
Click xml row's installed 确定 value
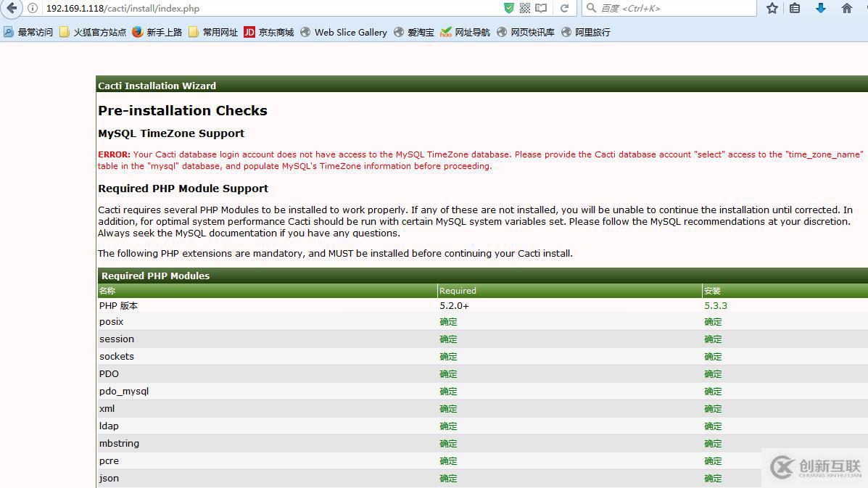[x=713, y=408]
